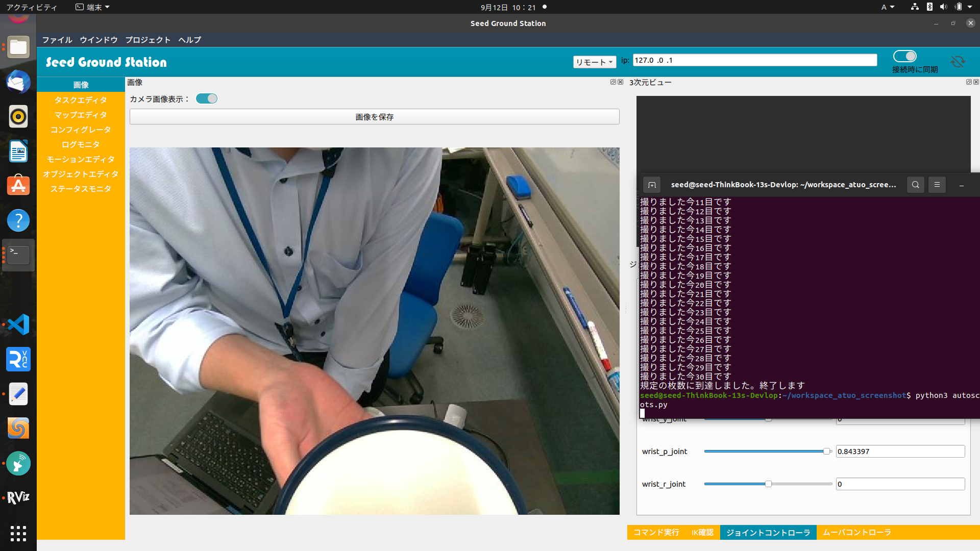Click the float icon on the 3次元ビュー panel
The width and height of the screenshot is (980, 551).
pyautogui.click(x=968, y=82)
